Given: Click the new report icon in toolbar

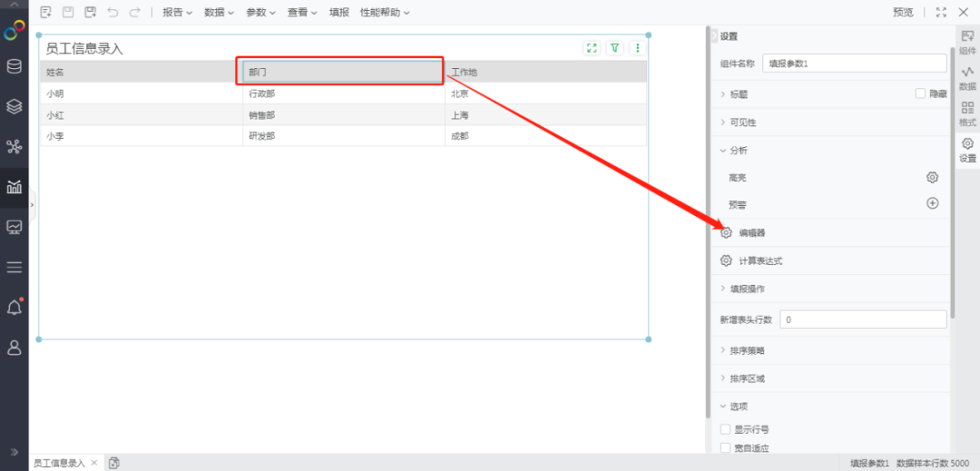Looking at the screenshot, I should point(45,12).
